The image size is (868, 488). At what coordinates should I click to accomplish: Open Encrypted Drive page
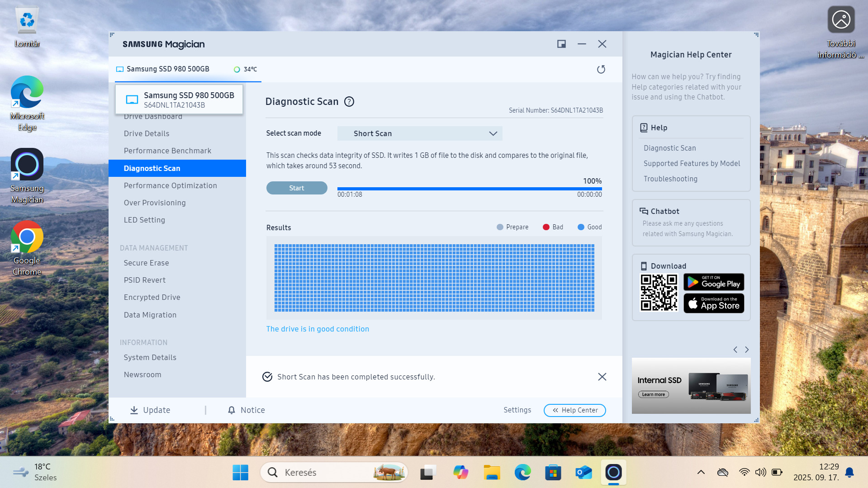(x=152, y=297)
